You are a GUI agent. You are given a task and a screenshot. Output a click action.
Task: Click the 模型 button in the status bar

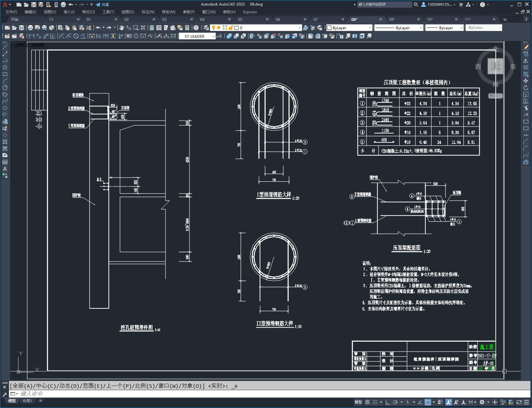click(x=358, y=402)
